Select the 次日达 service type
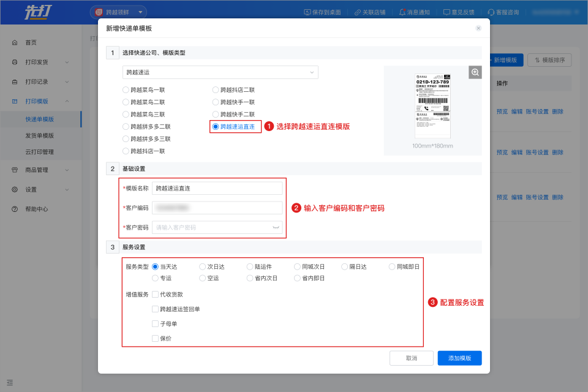Viewport: 588px width, 392px height. pyautogui.click(x=203, y=266)
